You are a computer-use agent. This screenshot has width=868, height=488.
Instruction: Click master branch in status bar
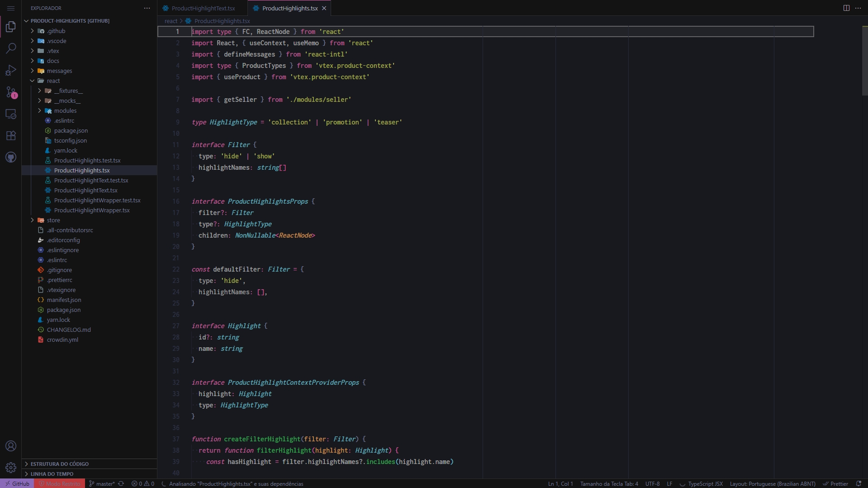(x=102, y=483)
